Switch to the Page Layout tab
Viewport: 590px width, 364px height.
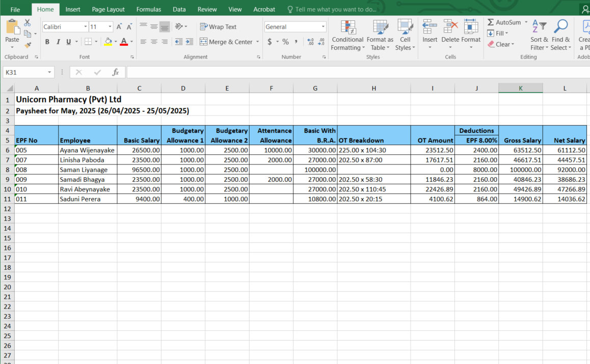108,9
